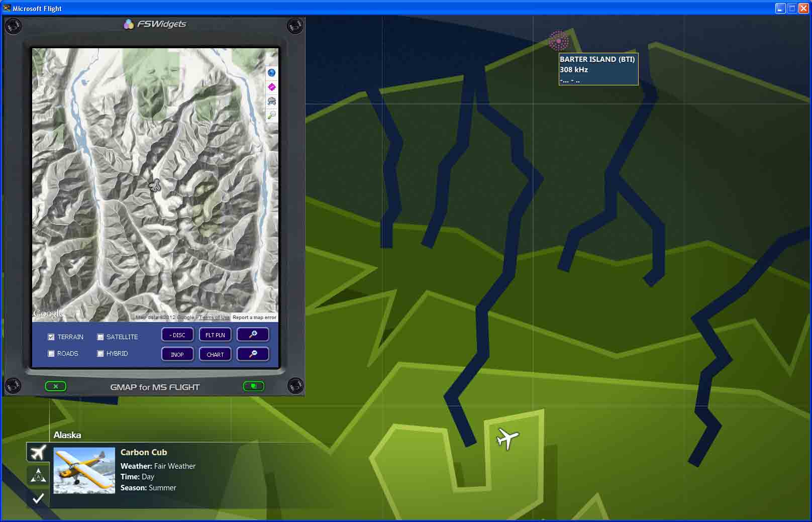This screenshot has height=522, width=812.
Task: Close GMAP widget with green X button
Action: pos(56,386)
